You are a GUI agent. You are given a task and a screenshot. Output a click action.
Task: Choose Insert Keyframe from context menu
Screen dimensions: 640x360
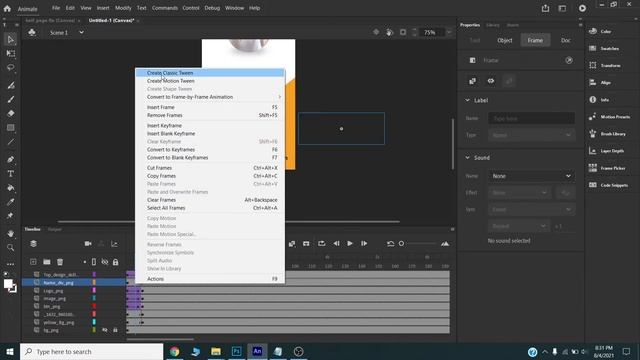(x=210, y=126)
